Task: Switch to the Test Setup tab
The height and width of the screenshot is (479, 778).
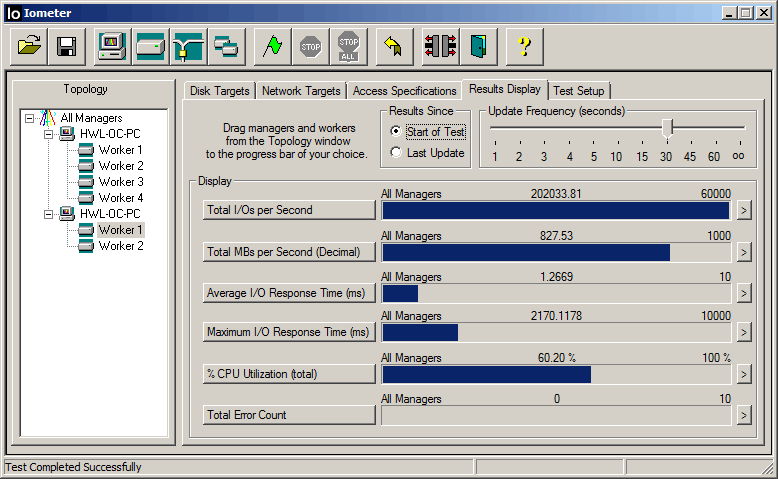Action: [x=579, y=91]
